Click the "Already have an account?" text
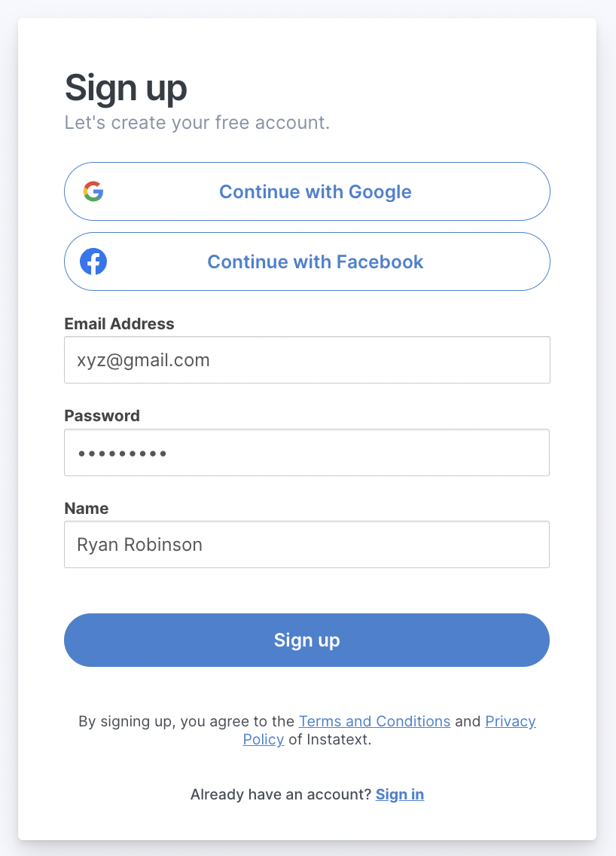The image size is (616, 856). point(280,794)
